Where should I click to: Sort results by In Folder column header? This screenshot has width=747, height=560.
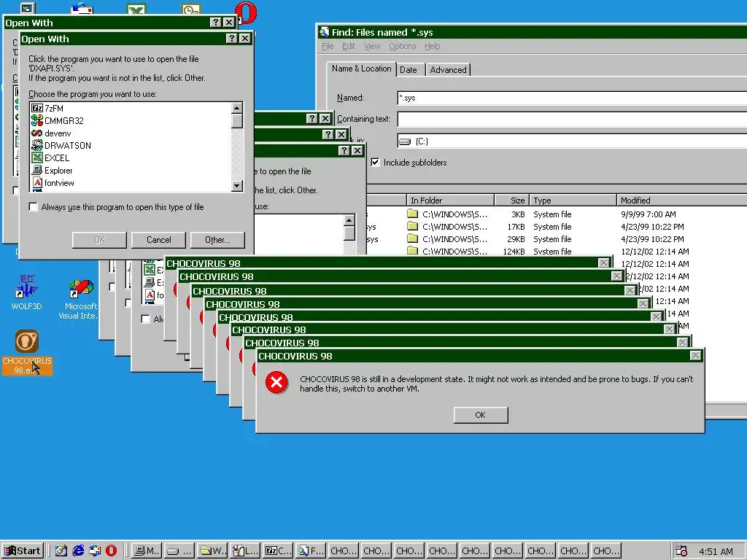tap(450, 201)
